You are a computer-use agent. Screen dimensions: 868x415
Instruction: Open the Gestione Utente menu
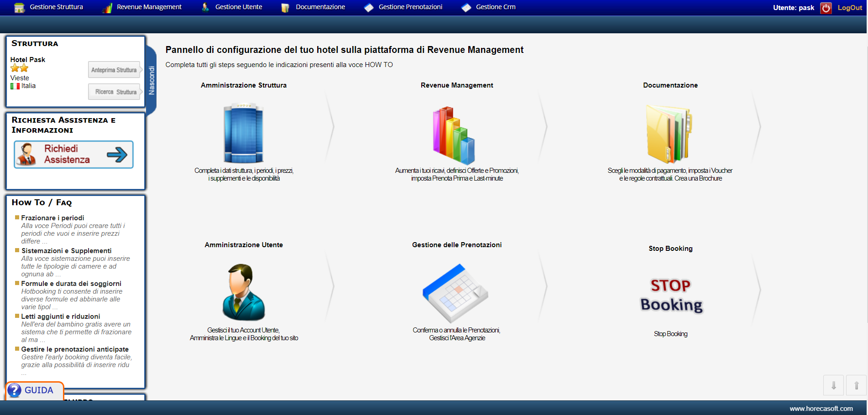pos(239,7)
